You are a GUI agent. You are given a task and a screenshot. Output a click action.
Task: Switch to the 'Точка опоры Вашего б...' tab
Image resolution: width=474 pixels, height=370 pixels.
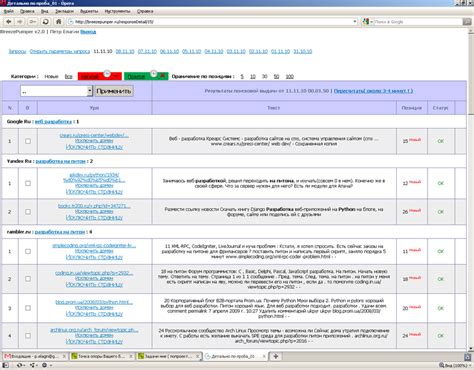click(102, 356)
